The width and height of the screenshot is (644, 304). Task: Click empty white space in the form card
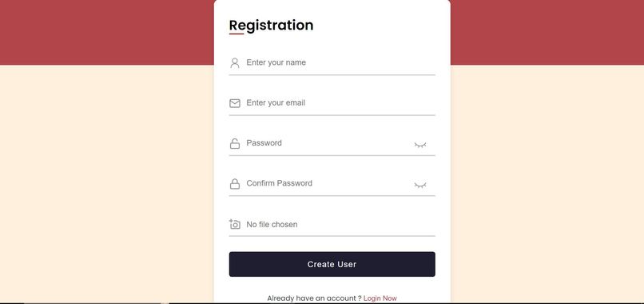(x=382, y=25)
